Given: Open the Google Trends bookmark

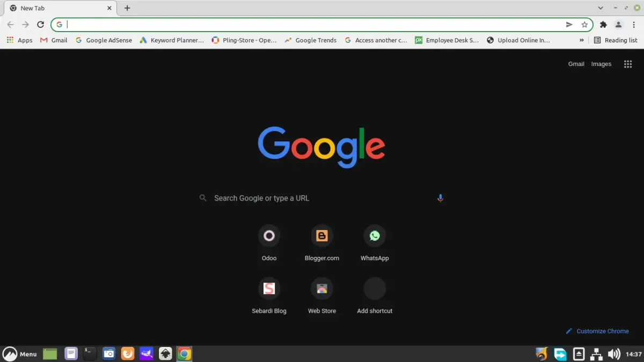Looking at the screenshot, I should pyautogui.click(x=311, y=40).
